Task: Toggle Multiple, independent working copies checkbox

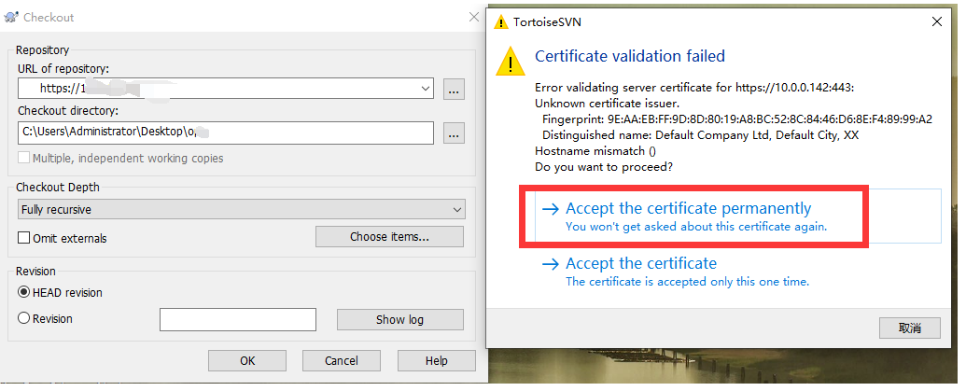Action: tap(23, 158)
